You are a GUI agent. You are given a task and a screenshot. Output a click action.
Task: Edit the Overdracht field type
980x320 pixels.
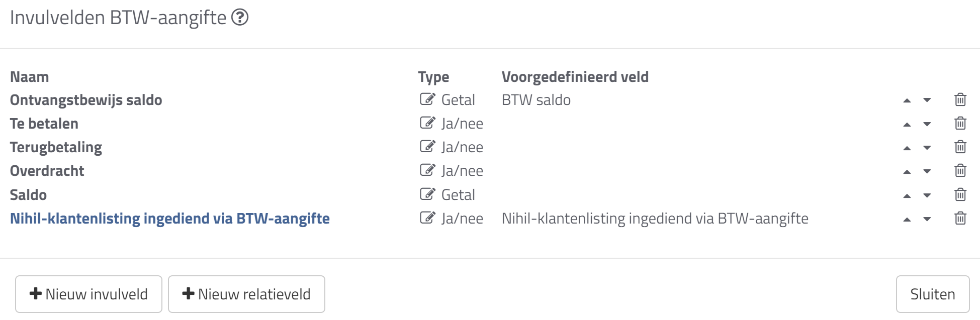point(427,170)
